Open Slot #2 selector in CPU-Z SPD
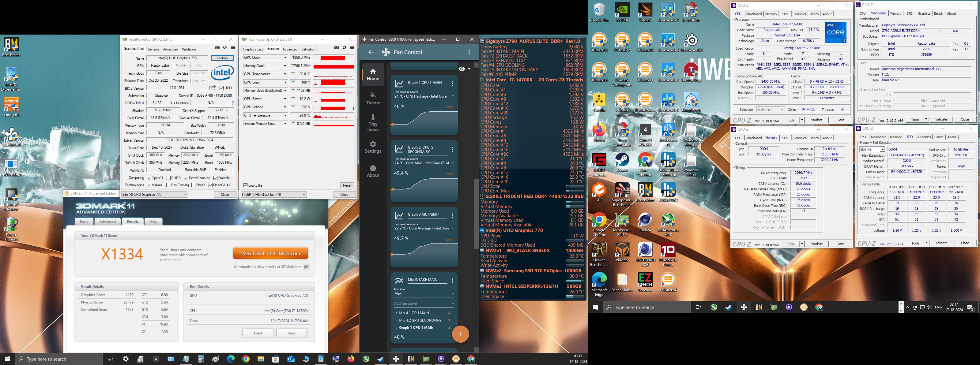 (872, 149)
